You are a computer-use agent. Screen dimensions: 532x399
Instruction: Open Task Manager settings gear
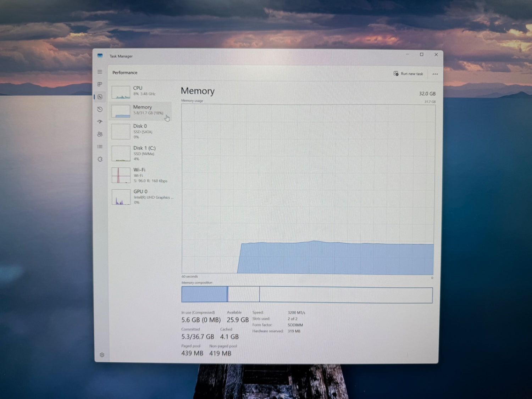point(102,355)
